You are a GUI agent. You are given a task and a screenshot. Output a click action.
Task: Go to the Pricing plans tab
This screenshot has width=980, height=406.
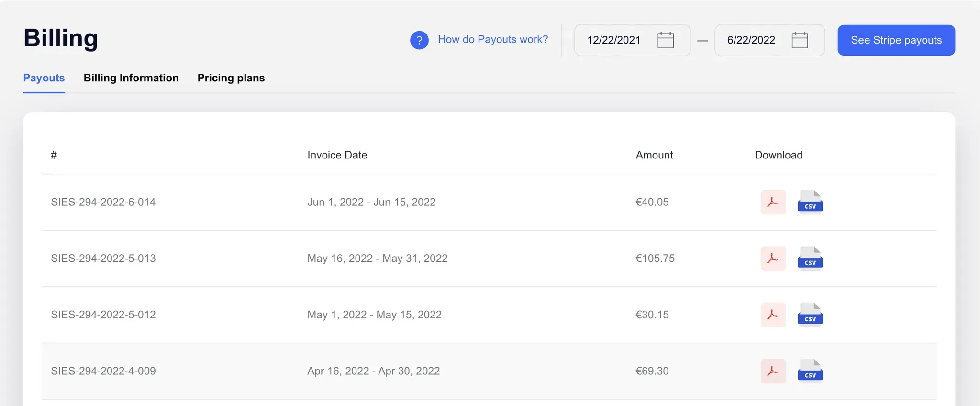pos(231,78)
